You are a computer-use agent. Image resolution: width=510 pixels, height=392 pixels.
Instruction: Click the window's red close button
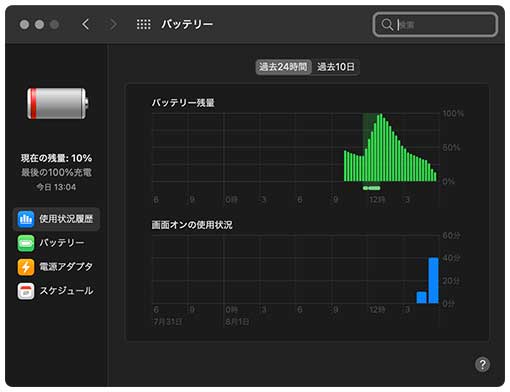pyautogui.click(x=24, y=24)
